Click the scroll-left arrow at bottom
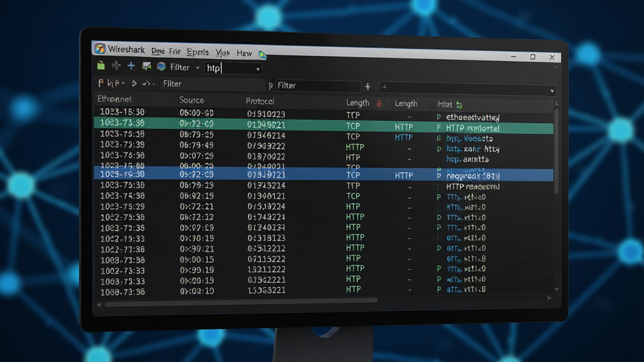Viewport: 644px width, 362px height. click(x=99, y=305)
